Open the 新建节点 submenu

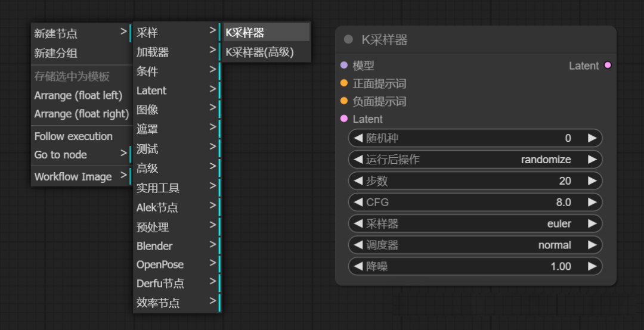81,33
